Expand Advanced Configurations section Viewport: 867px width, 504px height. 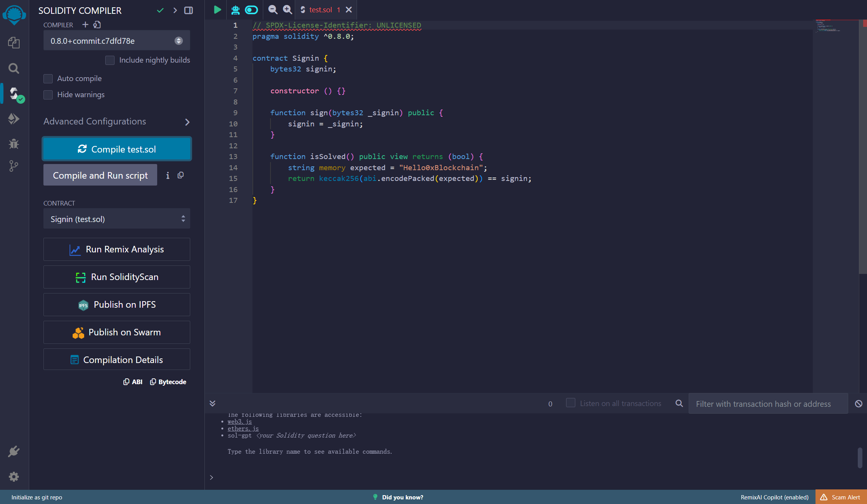point(117,122)
